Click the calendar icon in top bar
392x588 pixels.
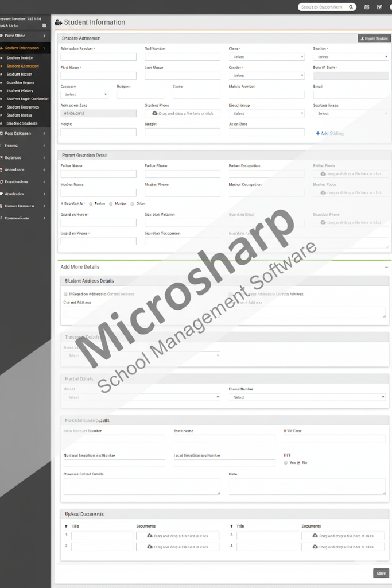(367, 7)
